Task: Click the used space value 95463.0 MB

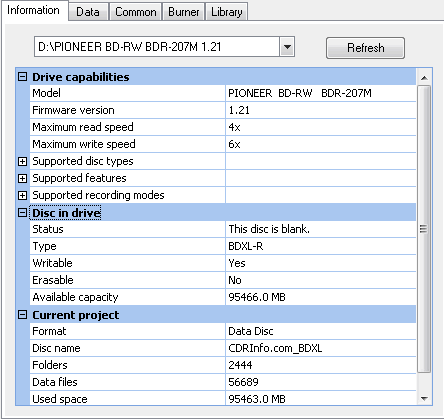Action: 257,399
